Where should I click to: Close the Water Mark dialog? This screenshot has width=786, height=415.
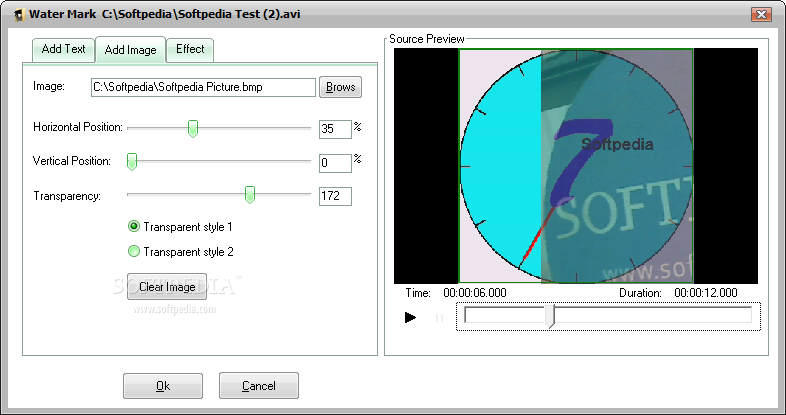[761, 15]
